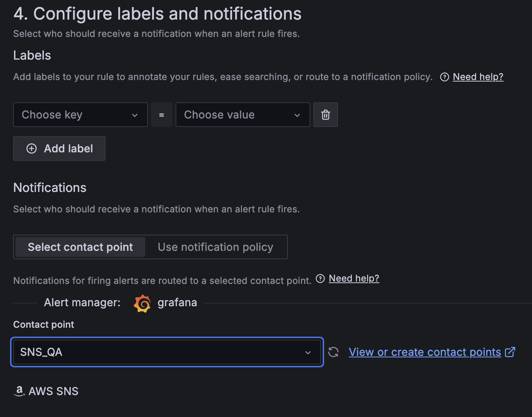The width and height of the screenshot is (532, 417).
Task: Click Need help beside contact point description
Action: [x=354, y=278]
